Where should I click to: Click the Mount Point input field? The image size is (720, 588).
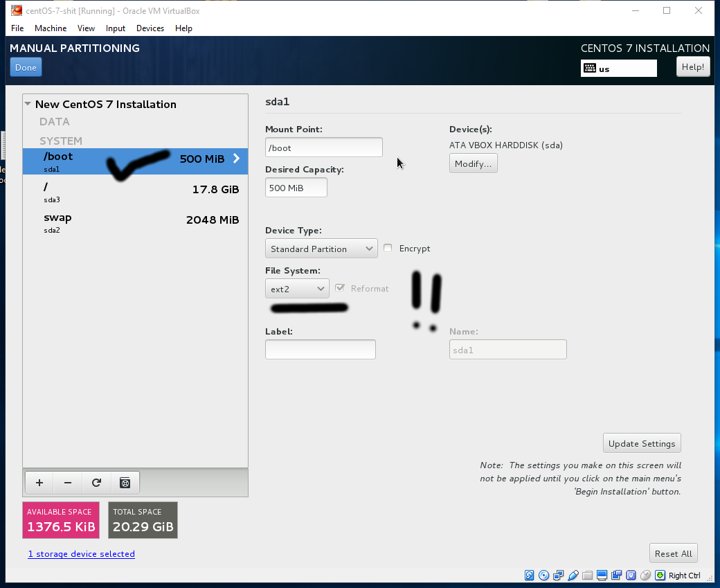click(324, 148)
